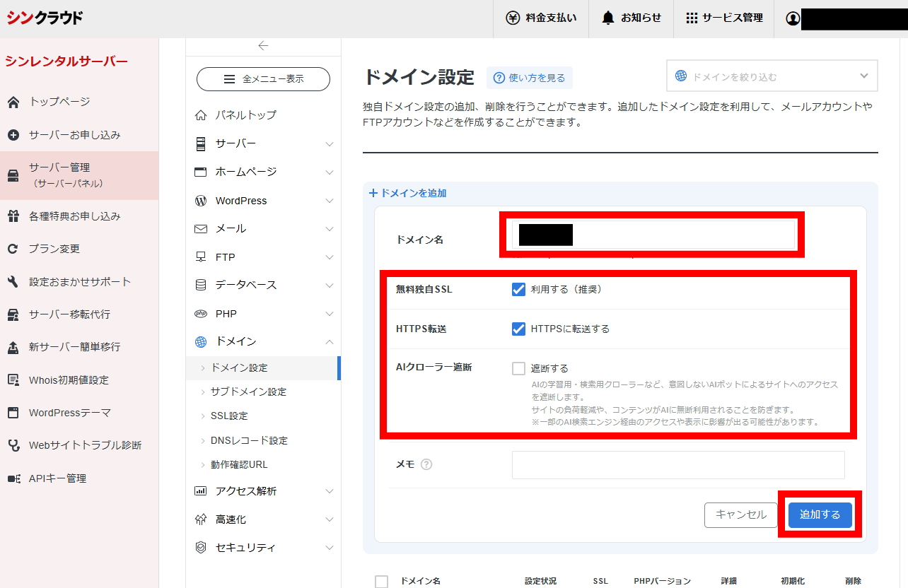Click the collapse-sidebar left arrow
This screenshot has height=588, width=908.
click(x=263, y=46)
